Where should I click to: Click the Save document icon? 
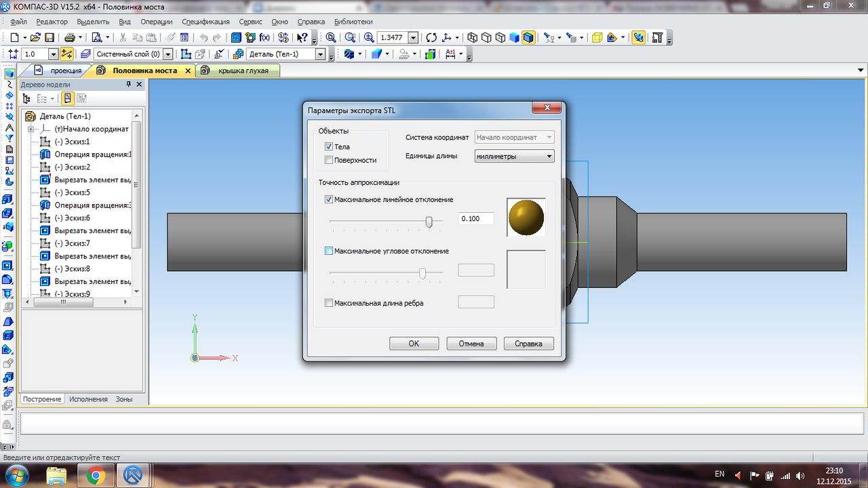(x=50, y=38)
